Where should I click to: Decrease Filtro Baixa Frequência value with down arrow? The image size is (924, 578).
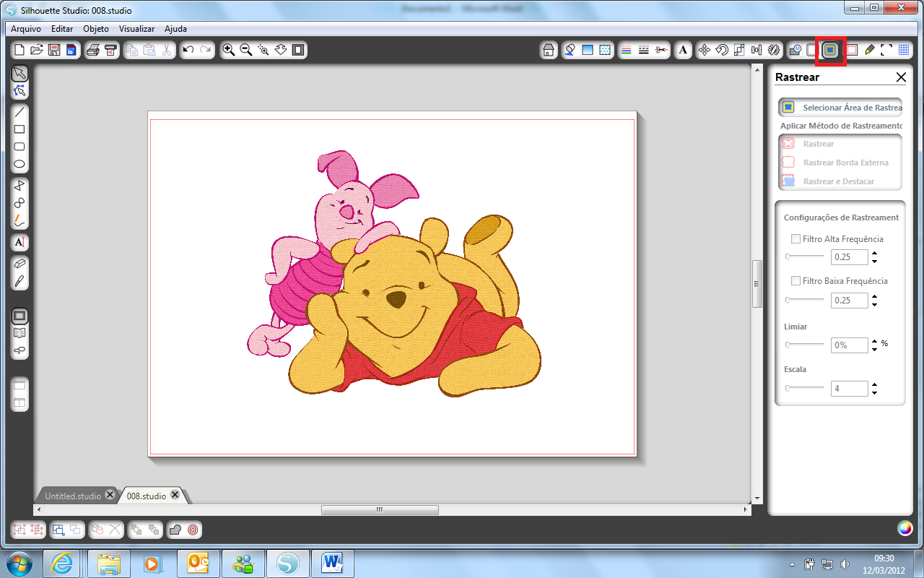pyautogui.click(x=874, y=304)
